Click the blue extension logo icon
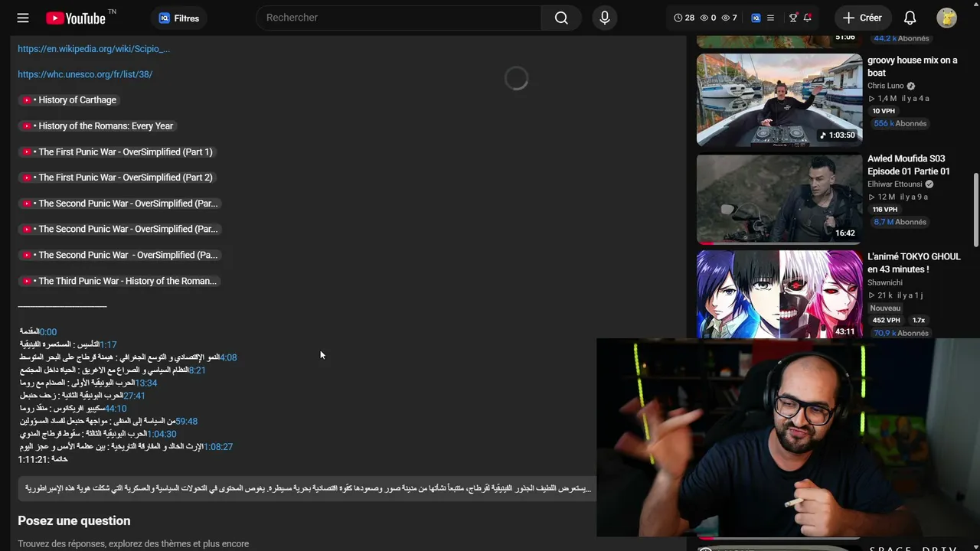 click(756, 18)
